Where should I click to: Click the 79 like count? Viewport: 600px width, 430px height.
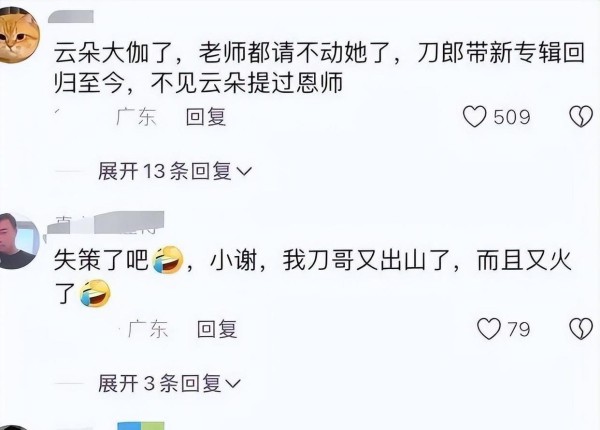coord(519,329)
